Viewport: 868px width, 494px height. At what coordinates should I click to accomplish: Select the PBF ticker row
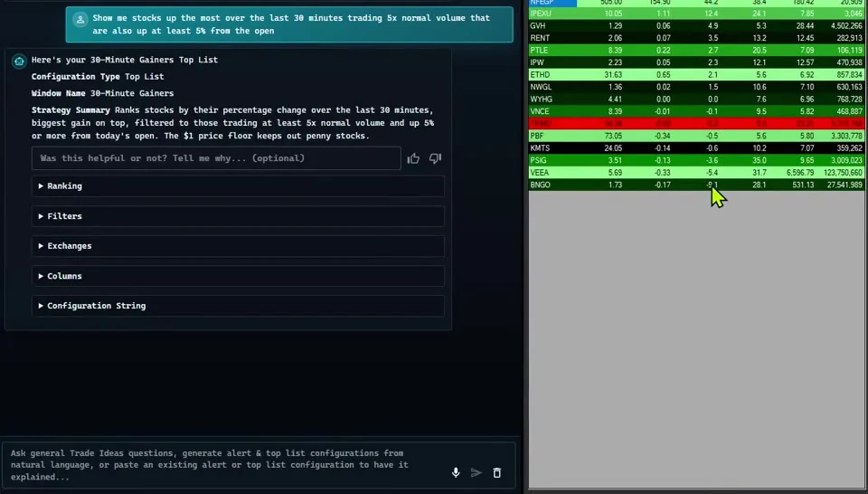(x=696, y=136)
